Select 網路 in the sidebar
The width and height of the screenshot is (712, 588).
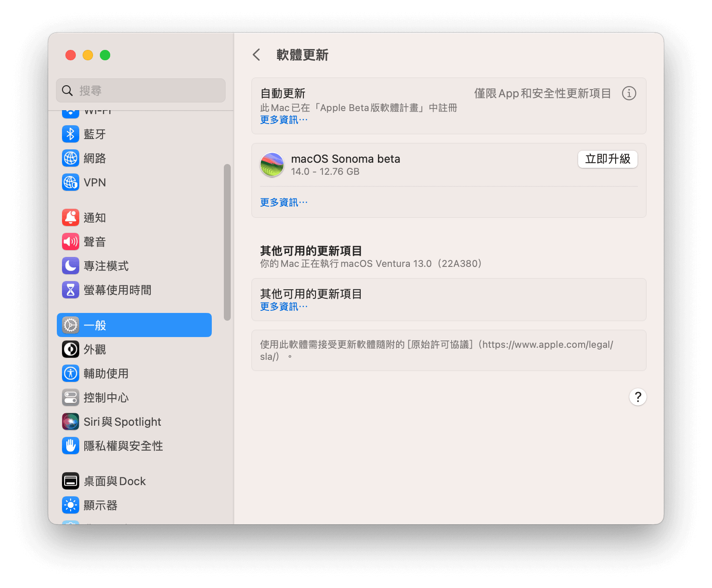point(134,158)
